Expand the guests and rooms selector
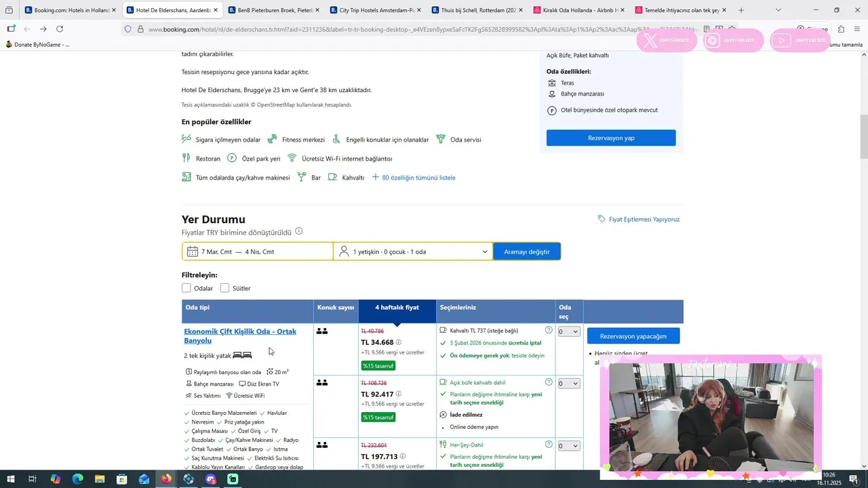The width and height of the screenshot is (868, 488). tap(413, 251)
